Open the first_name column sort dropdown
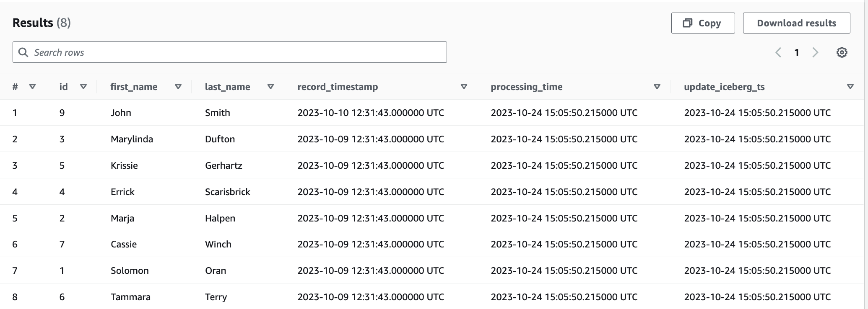The height and width of the screenshot is (309, 868). point(178,87)
